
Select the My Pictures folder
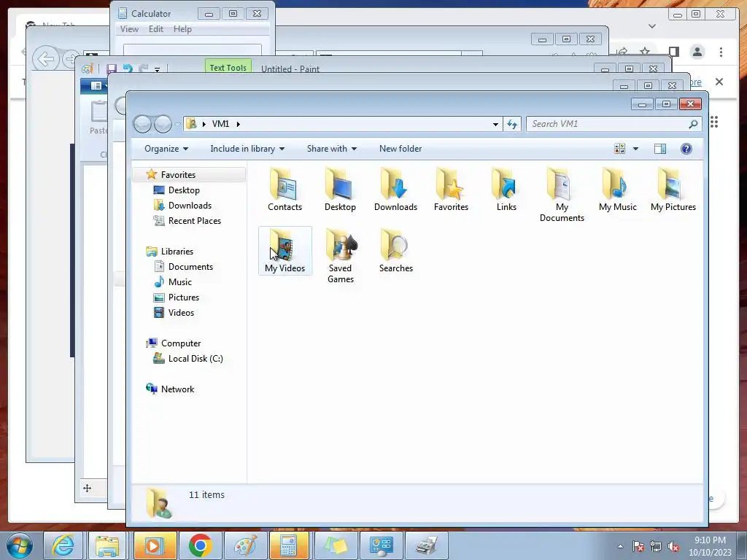pos(673,189)
